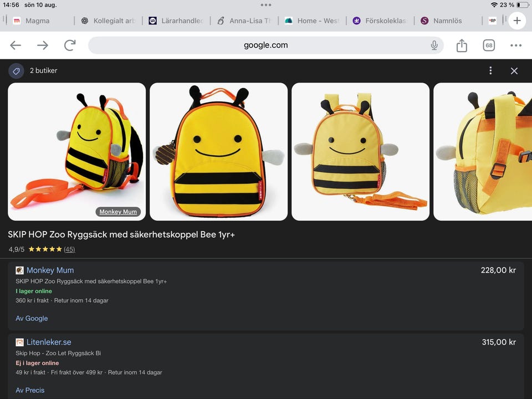Open browser menu three dots in toolbar
This screenshot has height=399, width=532.
(x=516, y=45)
